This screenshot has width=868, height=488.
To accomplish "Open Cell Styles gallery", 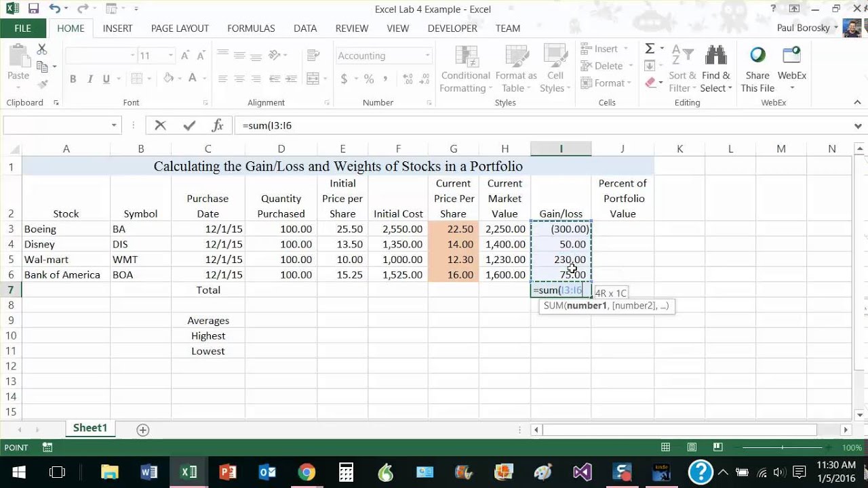I will click(555, 68).
